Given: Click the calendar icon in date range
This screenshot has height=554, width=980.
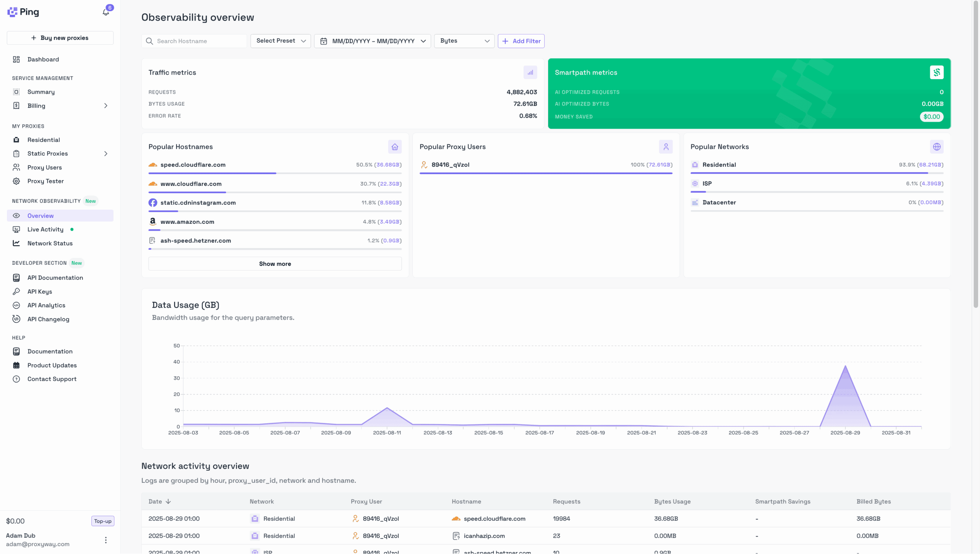Looking at the screenshot, I should coord(323,41).
